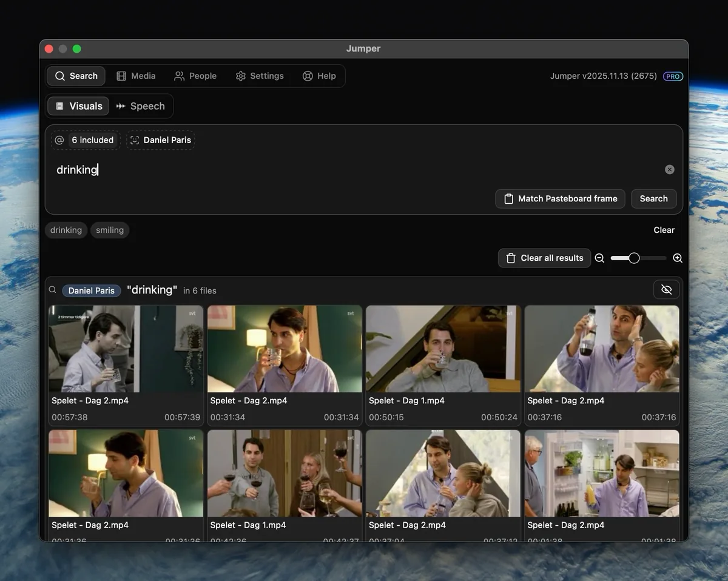Open the 6 included files filter
Image resolution: width=728 pixels, height=581 pixels.
(85, 140)
